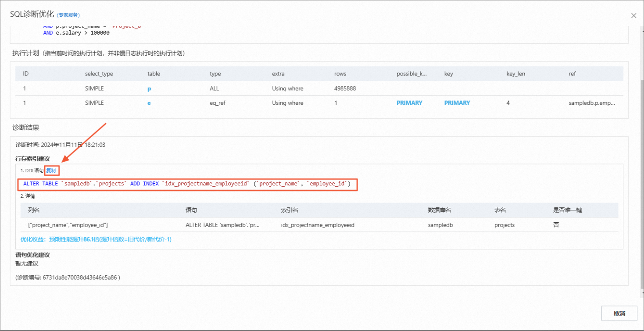The height and width of the screenshot is (331, 644).
Task: Click PRIMARY under possible_keys column
Action: pos(409,103)
